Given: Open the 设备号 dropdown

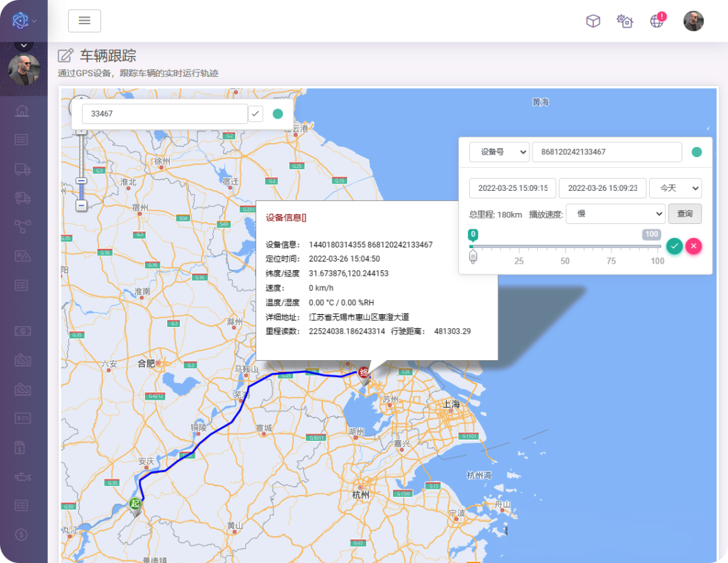Looking at the screenshot, I should [499, 152].
